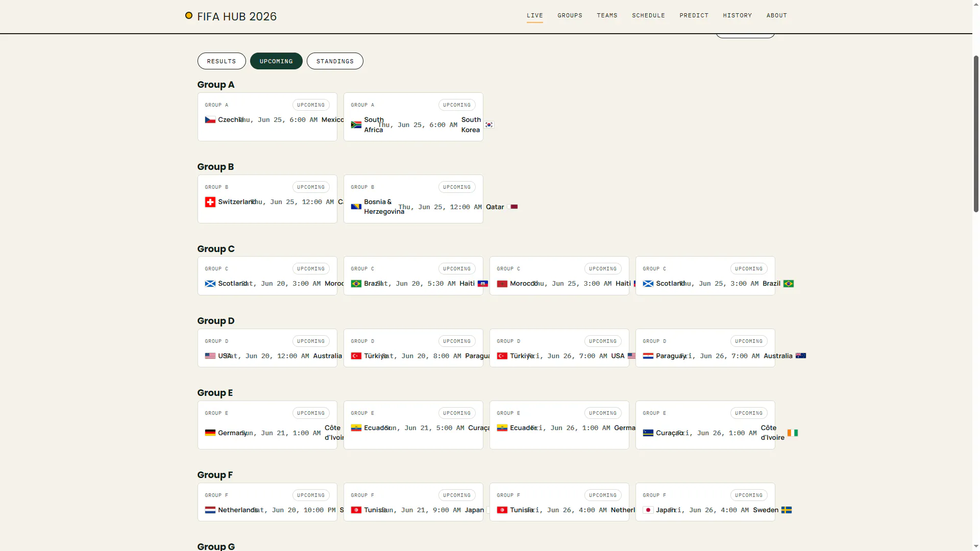Click 'Sun, Jun 21, 9:00 AM' Tunisia–Japan time
The width and height of the screenshot is (980, 551).
click(x=421, y=510)
